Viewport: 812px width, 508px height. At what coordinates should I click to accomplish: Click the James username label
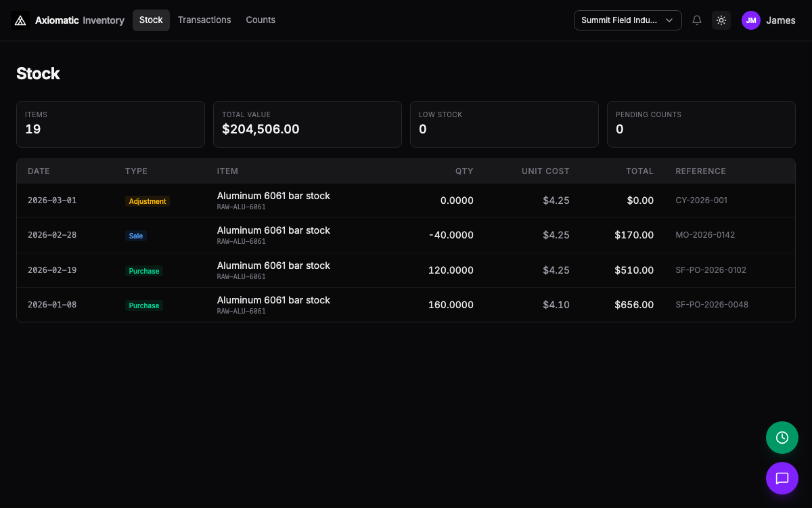(x=781, y=20)
